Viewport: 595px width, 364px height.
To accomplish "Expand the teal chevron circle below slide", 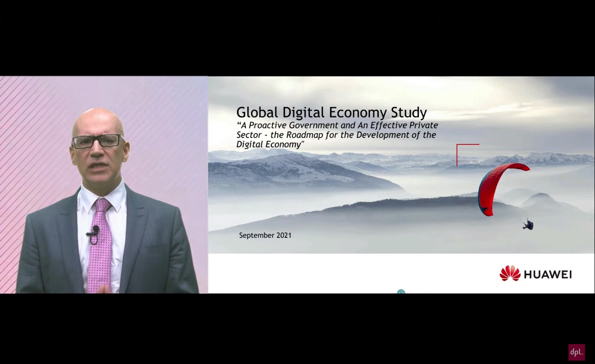I will pyautogui.click(x=401, y=292).
